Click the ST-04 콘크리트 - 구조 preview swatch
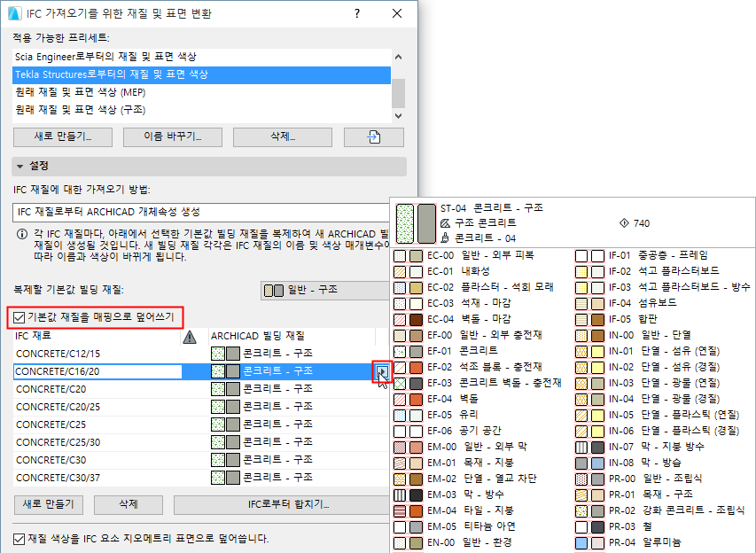 pos(416,223)
